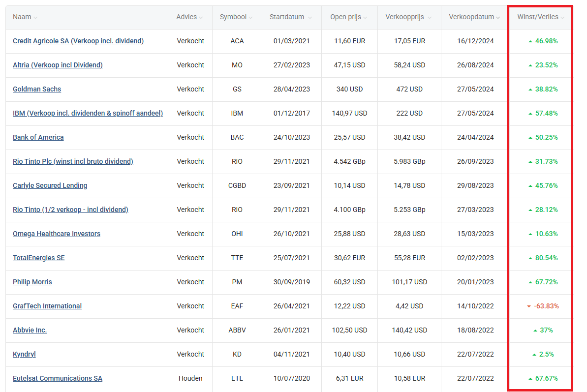Viewport: 587px width, 392px height.
Task: Open Omega Healthcare Investors link
Action: tap(57, 234)
